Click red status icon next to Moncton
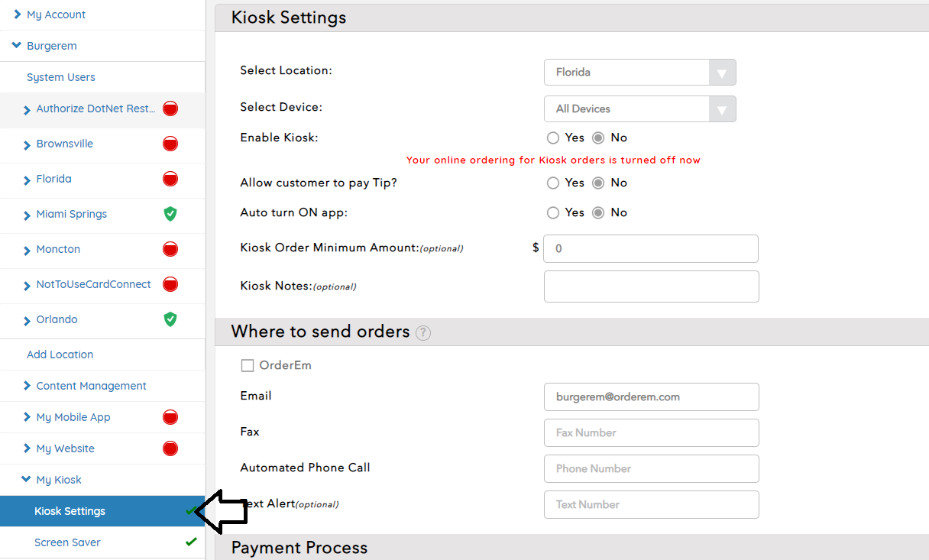The width and height of the screenshot is (929, 560). [x=170, y=249]
